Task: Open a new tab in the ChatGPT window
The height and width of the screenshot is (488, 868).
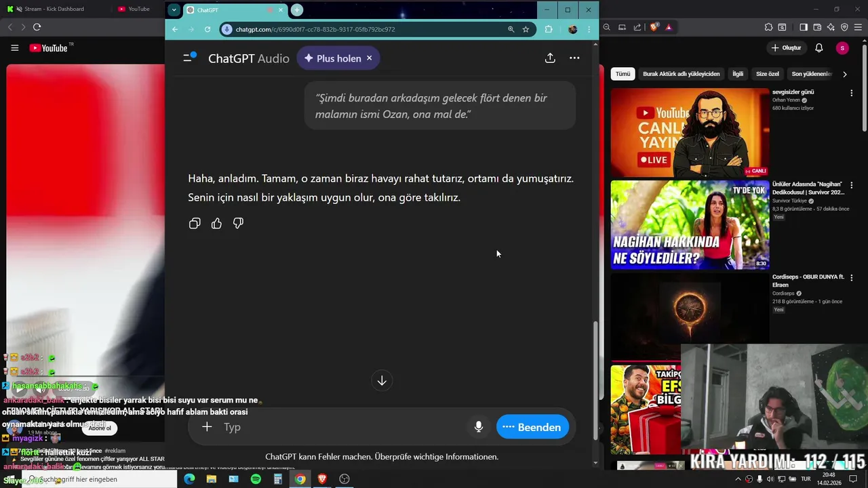Action: click(297, 10)
